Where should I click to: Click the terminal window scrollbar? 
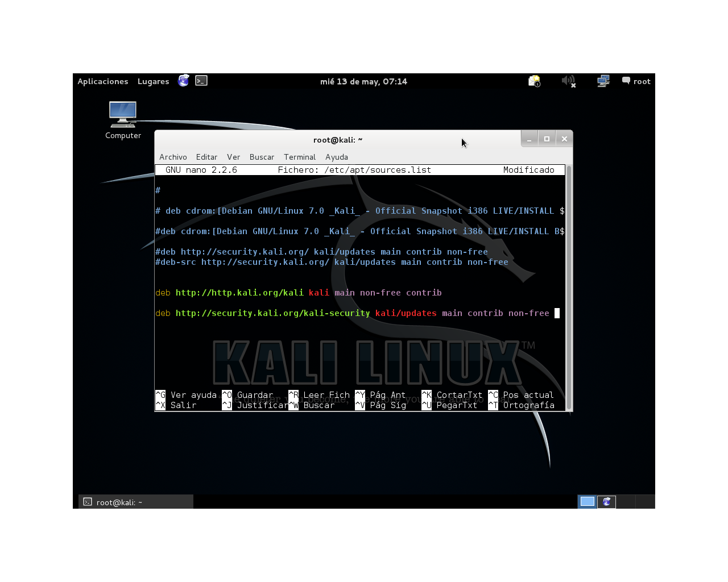568,284
